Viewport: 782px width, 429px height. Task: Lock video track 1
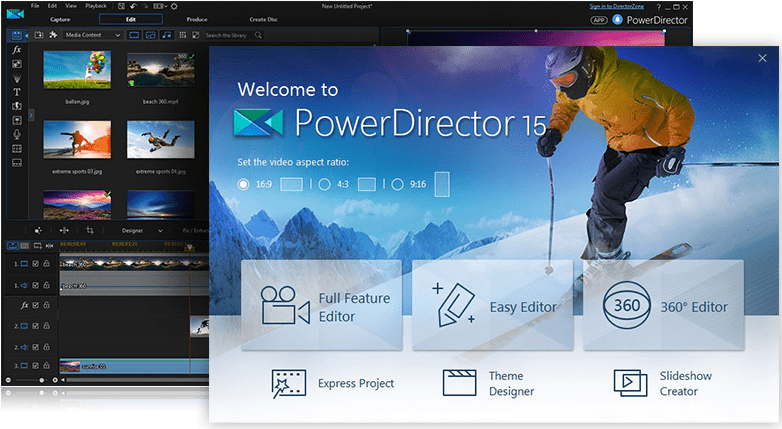46,264
